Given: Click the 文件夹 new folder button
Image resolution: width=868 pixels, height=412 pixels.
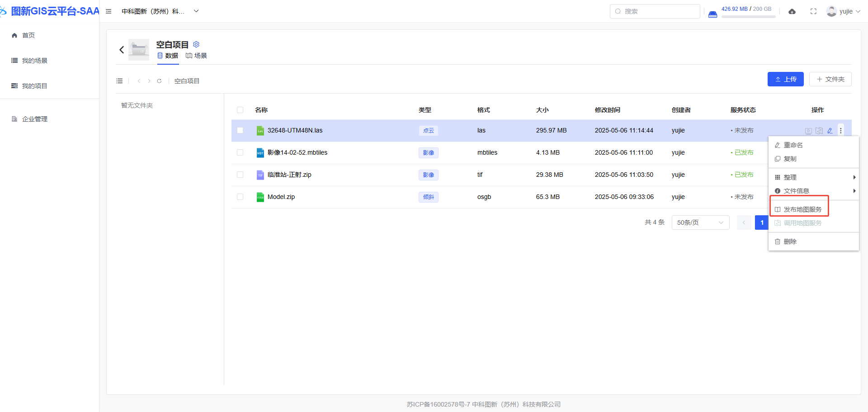Looking at the screenshot, I should 830,79.
